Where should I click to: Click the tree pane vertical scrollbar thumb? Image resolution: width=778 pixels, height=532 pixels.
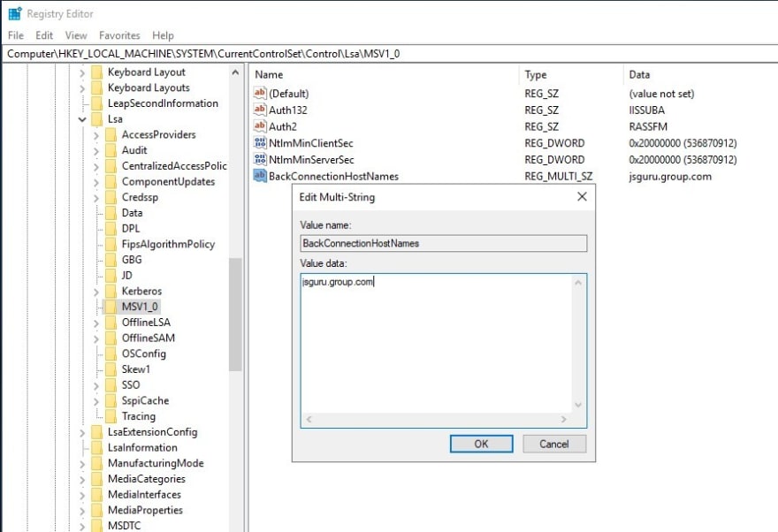(235, 315)
